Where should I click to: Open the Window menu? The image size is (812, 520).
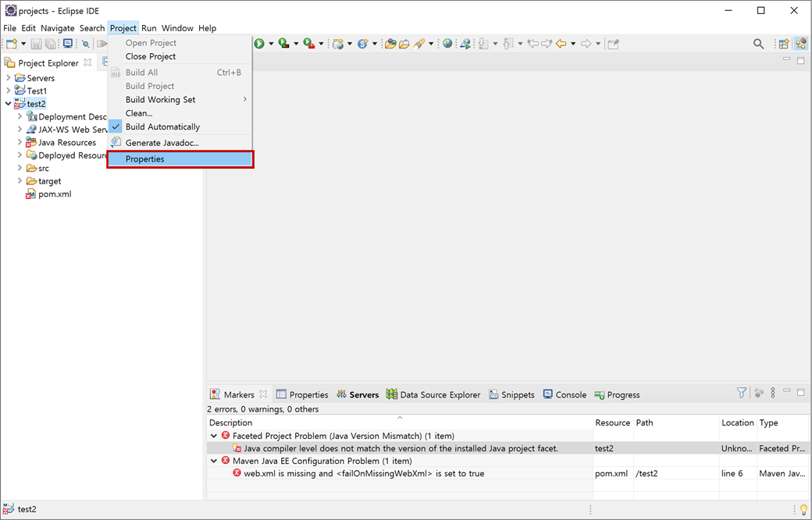click(x=177, y=28)
